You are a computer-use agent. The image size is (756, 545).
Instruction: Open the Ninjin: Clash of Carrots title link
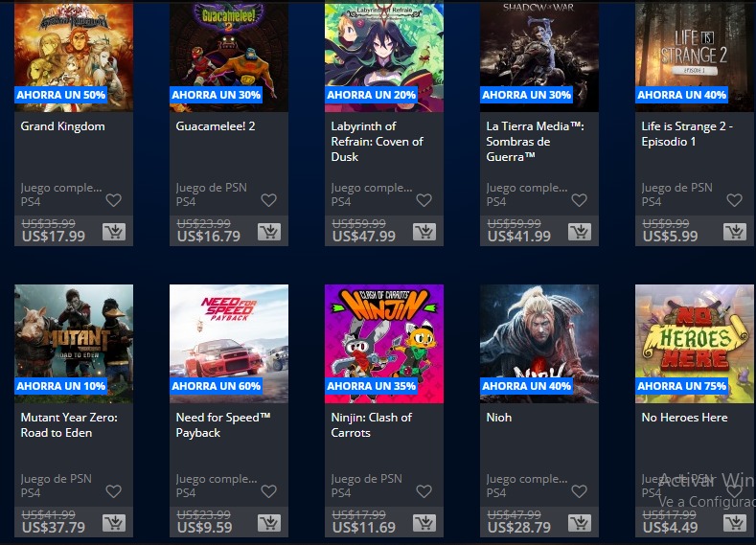tap(371, 425)
